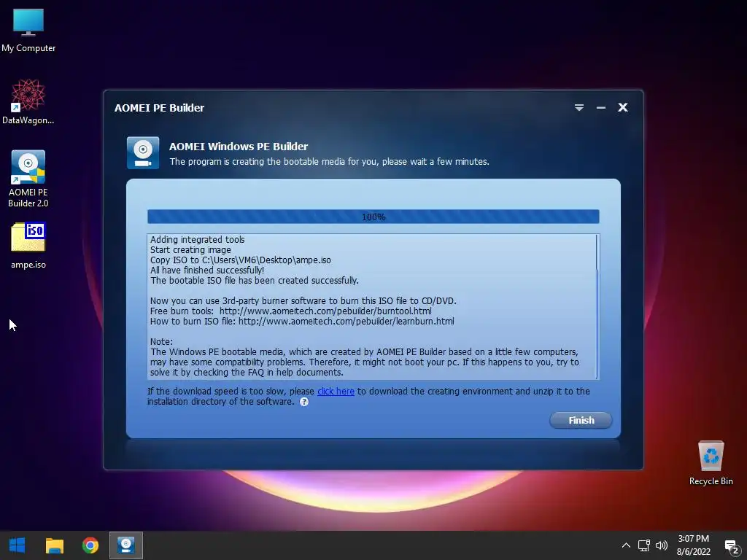
Task: Click 'Start creating image' log line
Action: click(x=190, y=249)
